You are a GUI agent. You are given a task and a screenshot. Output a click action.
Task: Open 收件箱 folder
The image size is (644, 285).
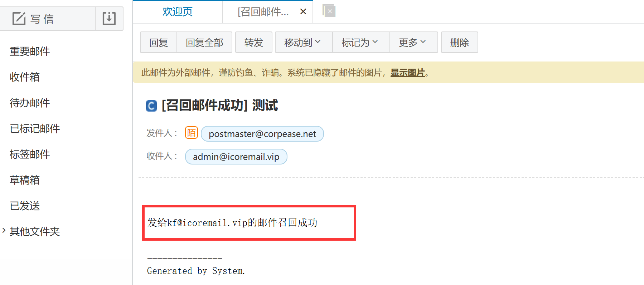tap(25, 77)
